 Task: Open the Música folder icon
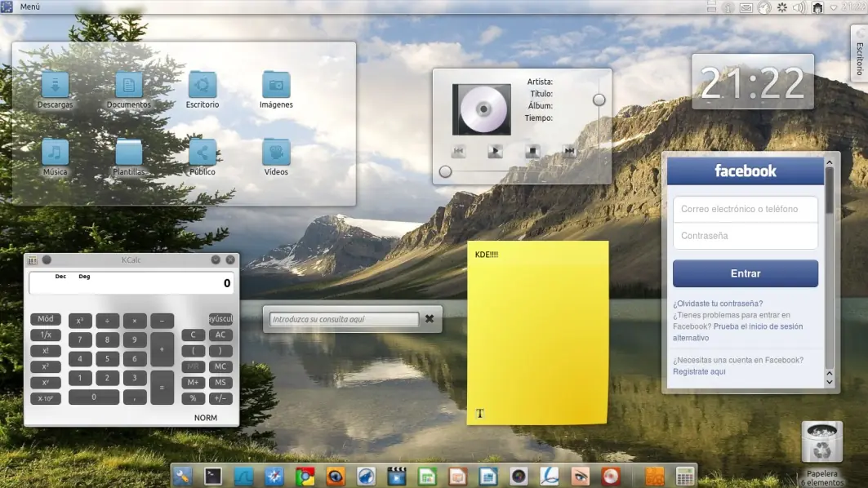click(x=55, y=153)
